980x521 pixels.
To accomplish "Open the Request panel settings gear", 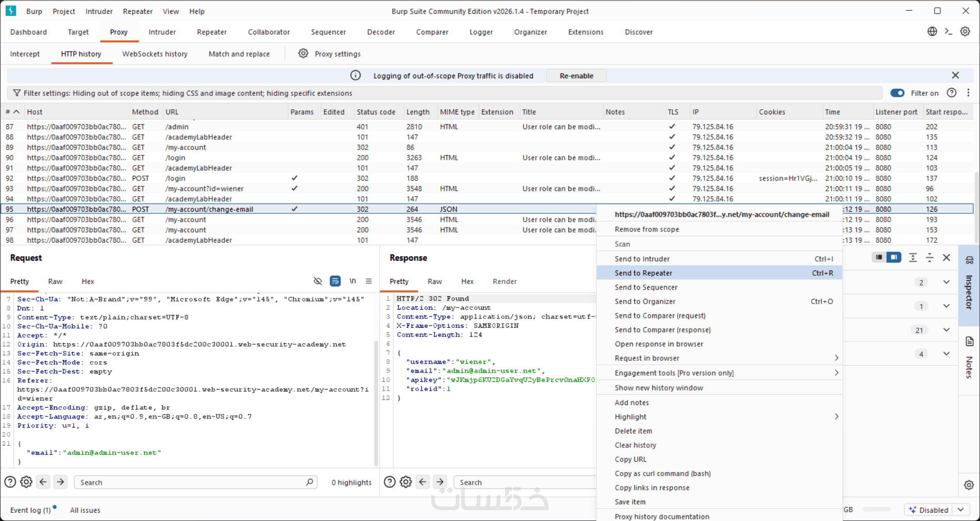I will coord(26,482).
